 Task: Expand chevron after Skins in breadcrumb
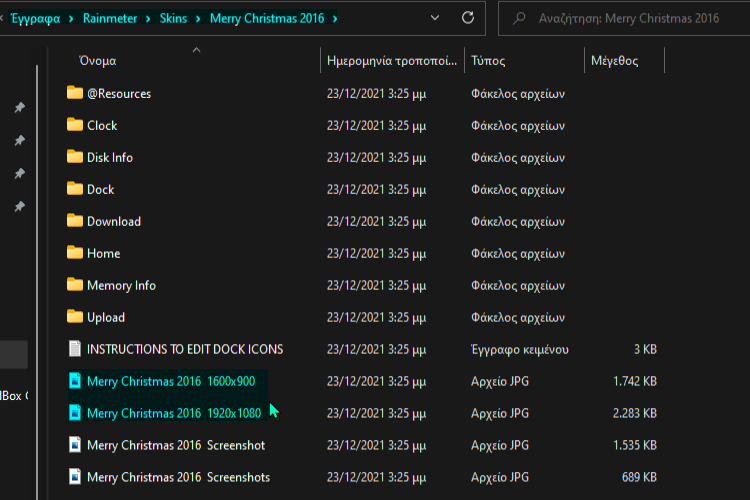point(198,19)
